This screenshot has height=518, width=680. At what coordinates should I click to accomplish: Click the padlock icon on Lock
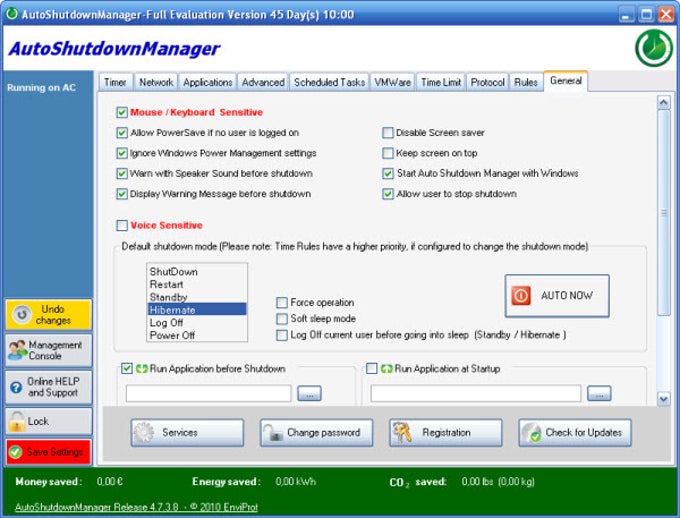[17, 421]
